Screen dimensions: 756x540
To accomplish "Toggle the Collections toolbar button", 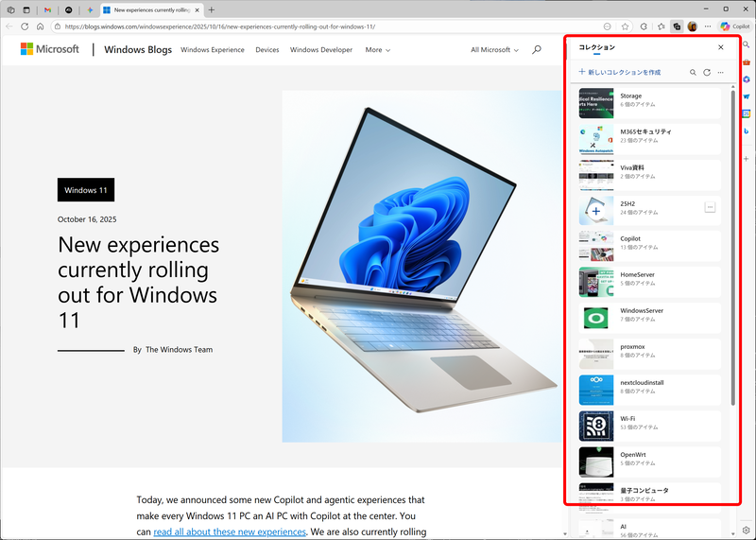I will [677, 26].
